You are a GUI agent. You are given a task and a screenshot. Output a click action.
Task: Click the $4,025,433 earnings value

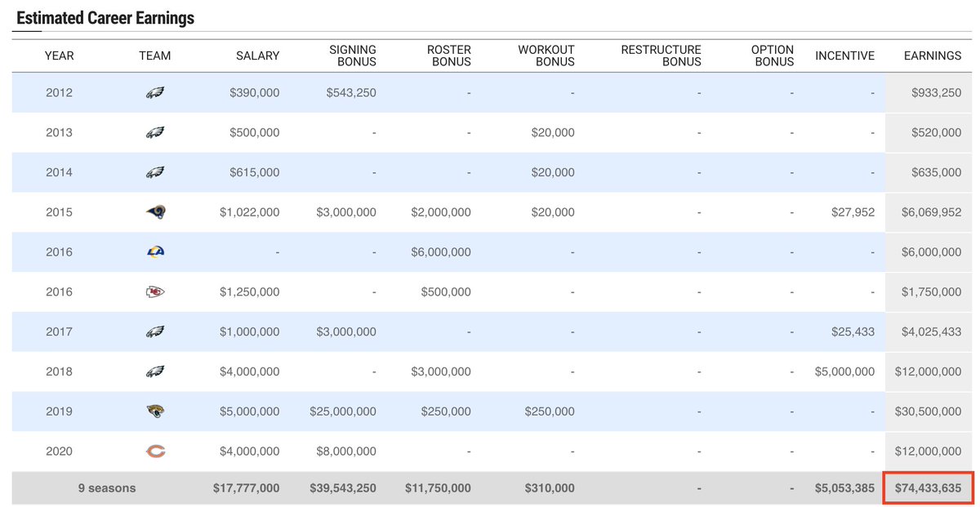(932, 332)
